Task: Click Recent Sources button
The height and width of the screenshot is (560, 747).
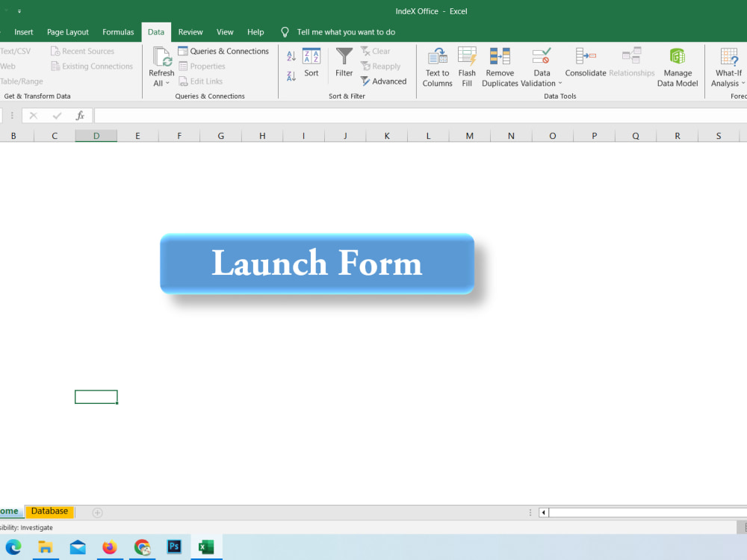Action: point(82,51)
